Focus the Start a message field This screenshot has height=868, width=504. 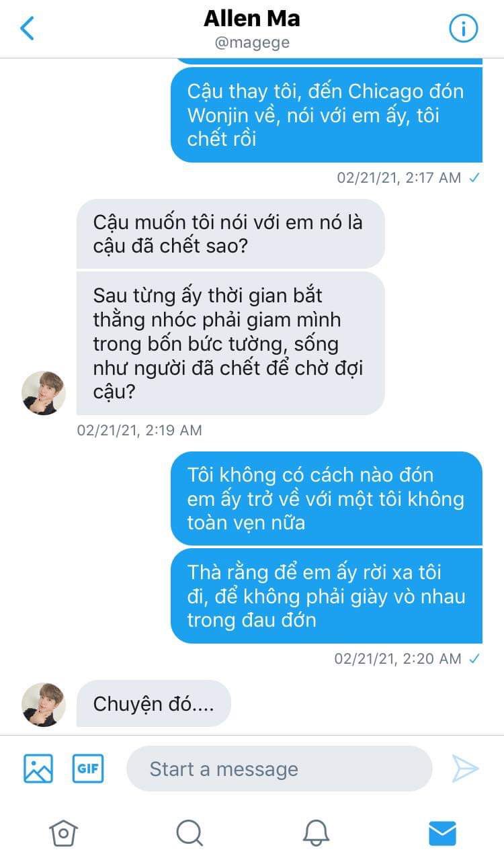[279, 769]
